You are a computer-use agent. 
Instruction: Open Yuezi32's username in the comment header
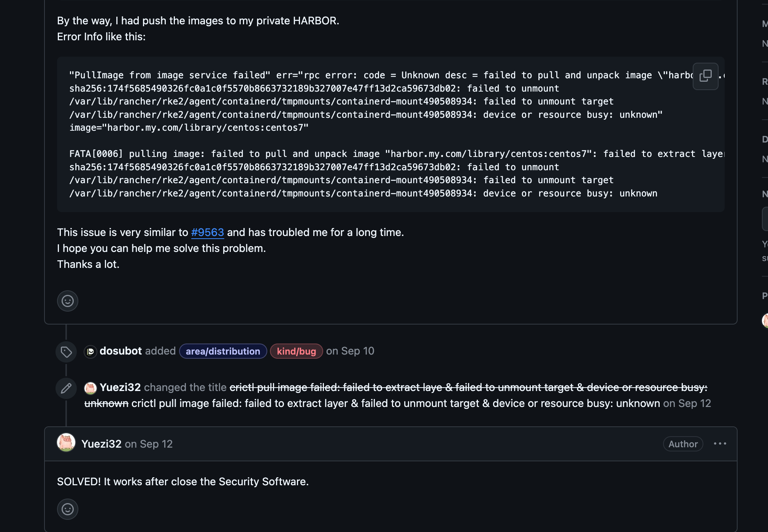pos(101,444)
